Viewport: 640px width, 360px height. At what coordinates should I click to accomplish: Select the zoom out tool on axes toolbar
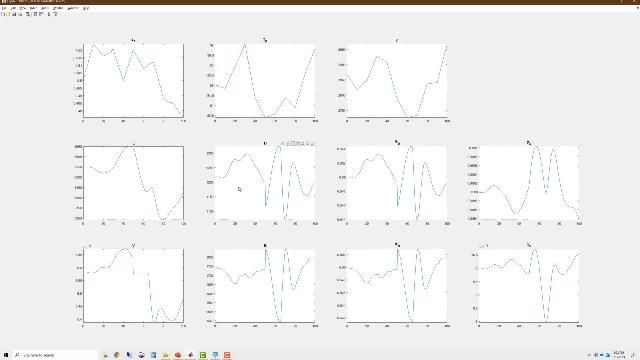coord(307,144)
